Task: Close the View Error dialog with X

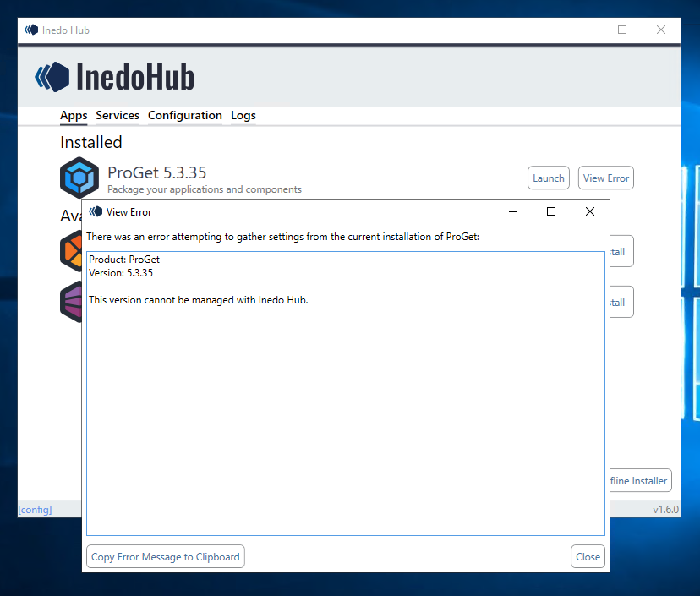Action: [590, 211]
